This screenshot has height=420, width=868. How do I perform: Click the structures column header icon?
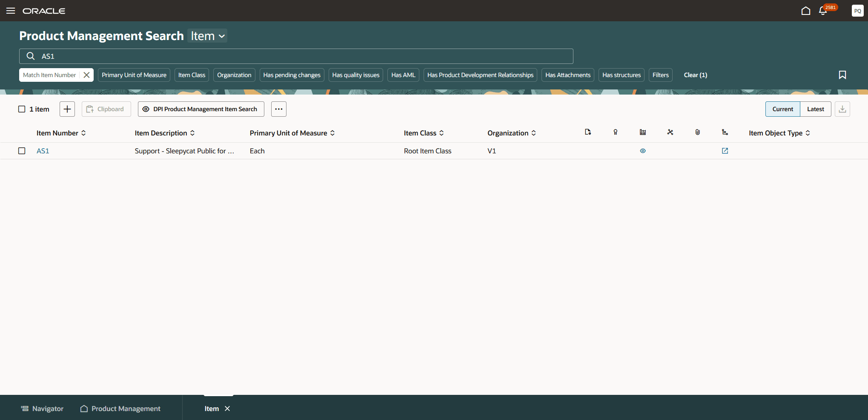pyautogui.click(x=725, y=132)
